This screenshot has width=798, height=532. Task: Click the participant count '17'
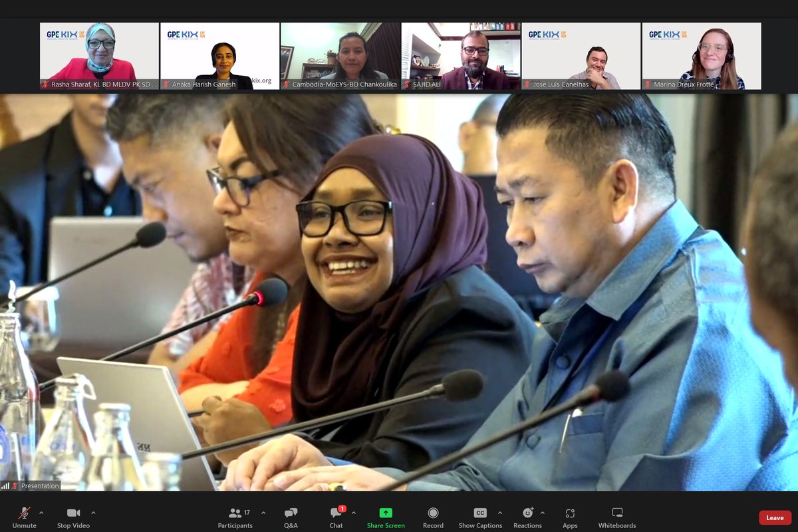click(x=247, y=513)
